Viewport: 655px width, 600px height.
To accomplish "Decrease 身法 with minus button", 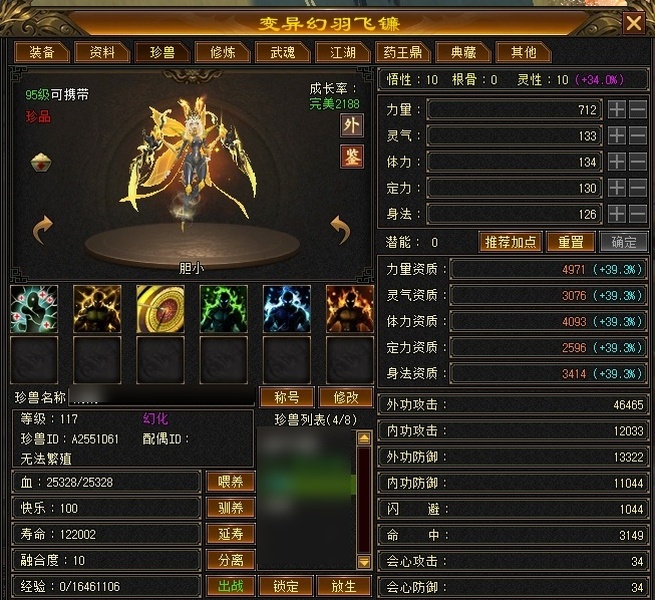I will pyautogui.click(x=637, y=214).
